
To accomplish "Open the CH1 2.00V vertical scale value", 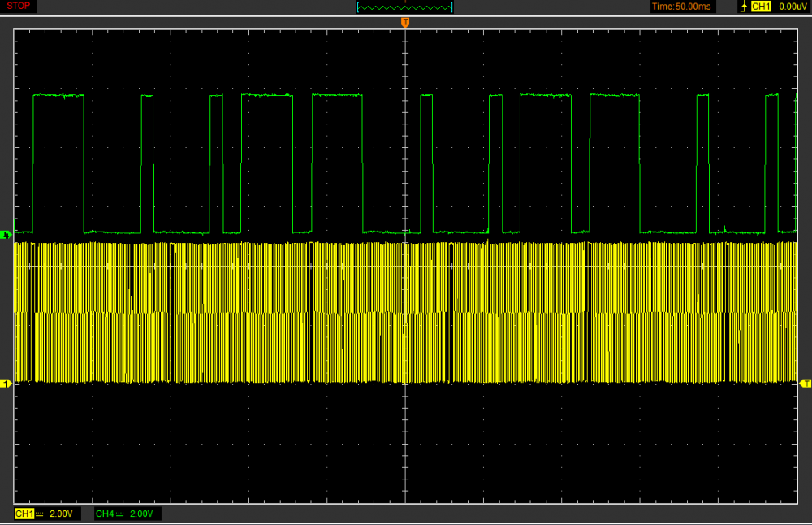I will click(62, 514).
